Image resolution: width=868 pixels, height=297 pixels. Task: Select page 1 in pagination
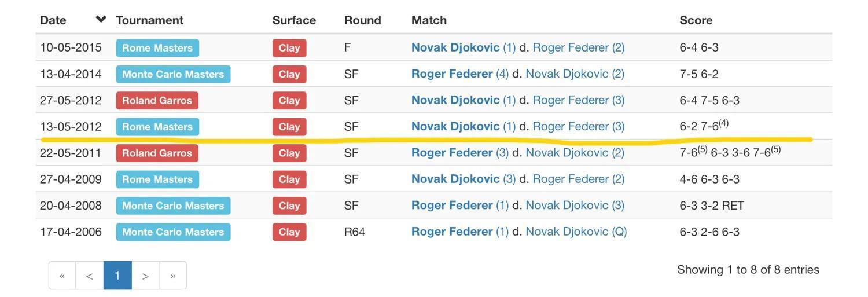pos(117,276)
